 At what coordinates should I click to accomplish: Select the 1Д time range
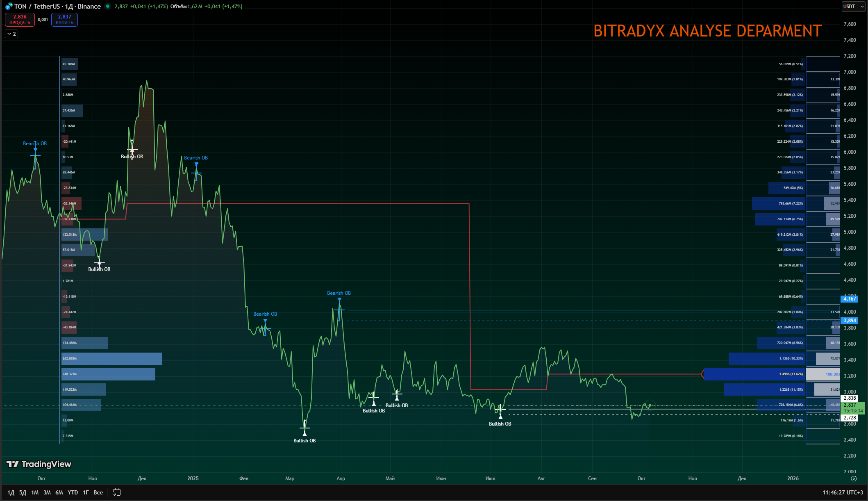pos(11,492)
